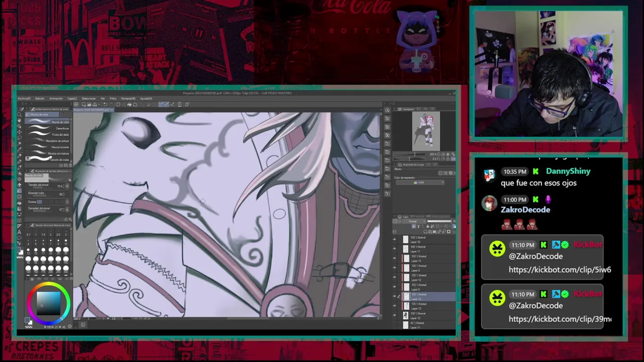Click the webcam feed panel

click(x=548, y=74)
